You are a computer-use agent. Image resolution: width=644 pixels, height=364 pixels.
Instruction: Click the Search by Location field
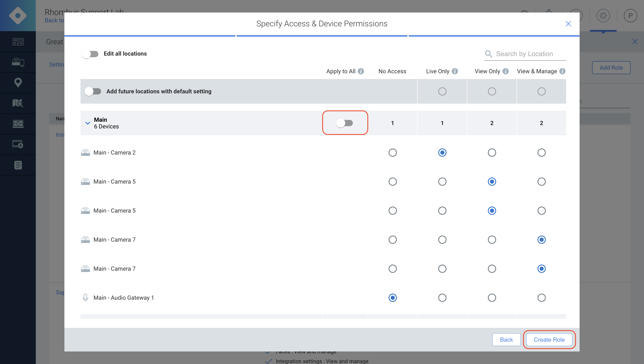[x=526, y=54]
